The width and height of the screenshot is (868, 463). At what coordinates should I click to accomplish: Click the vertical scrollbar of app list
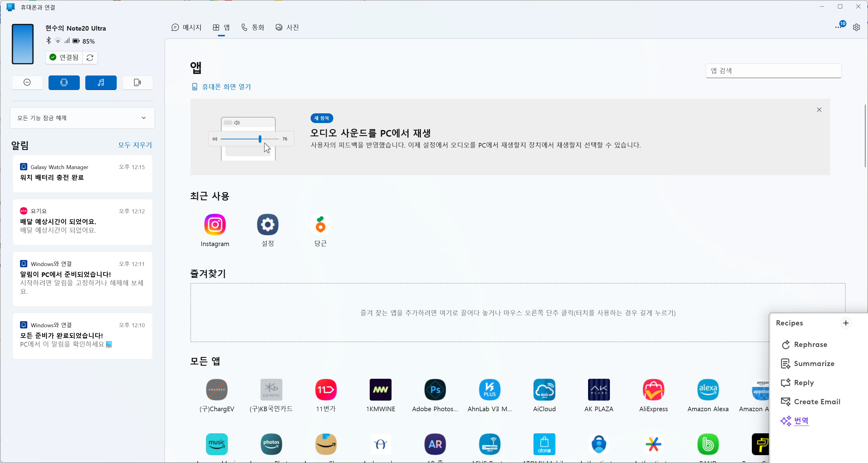tap(865, 136)
